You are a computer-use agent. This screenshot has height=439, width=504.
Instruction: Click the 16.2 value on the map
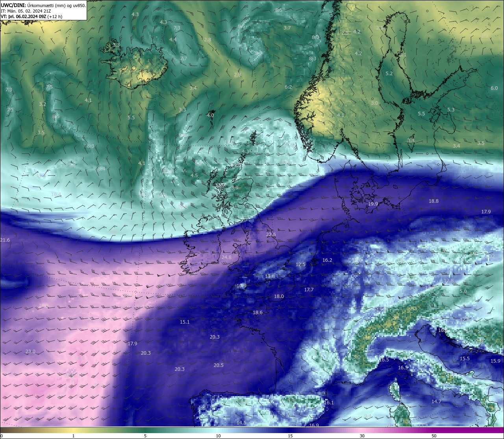coord(327,260)
